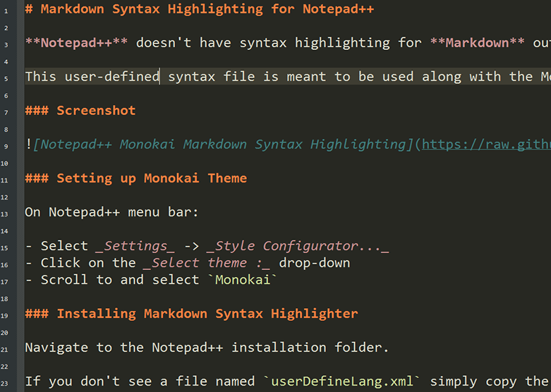The height and width of the screenshot is (392, 551).
Task: Click the image alt text 'Notepad++ Monokai Markdown Syntax Highlighting'
Action: [223, 145]
